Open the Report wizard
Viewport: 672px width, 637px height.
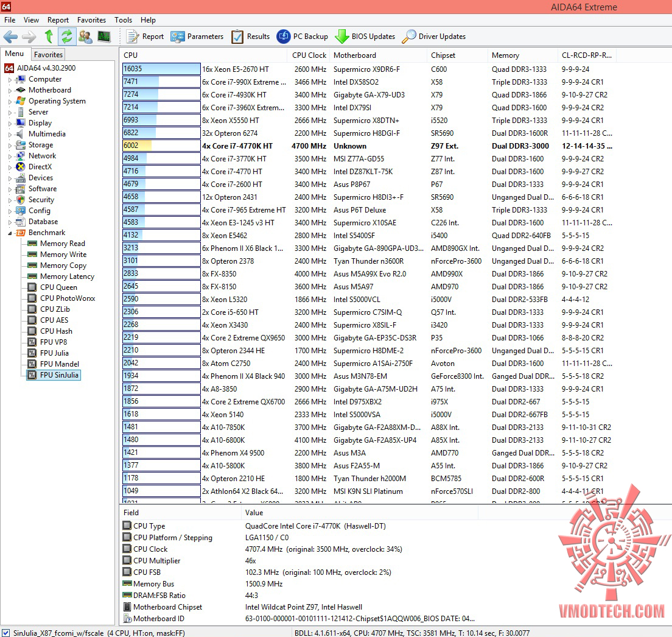[145, 37]
